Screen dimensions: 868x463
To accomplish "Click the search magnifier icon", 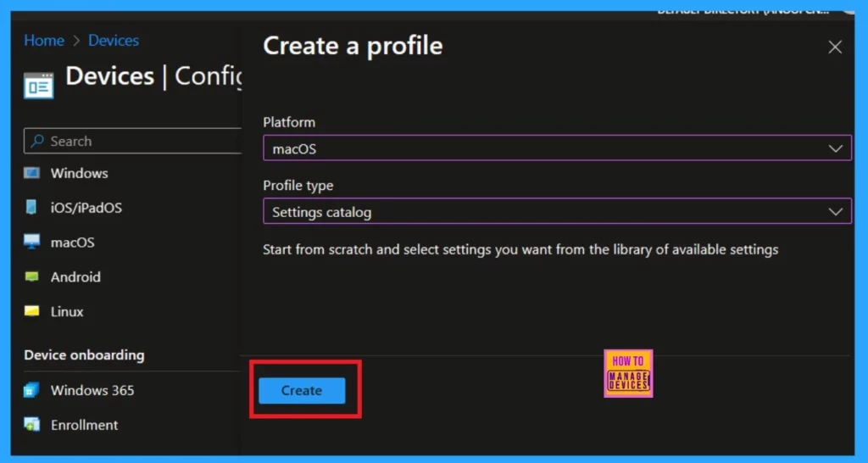I will pos(37,142).
